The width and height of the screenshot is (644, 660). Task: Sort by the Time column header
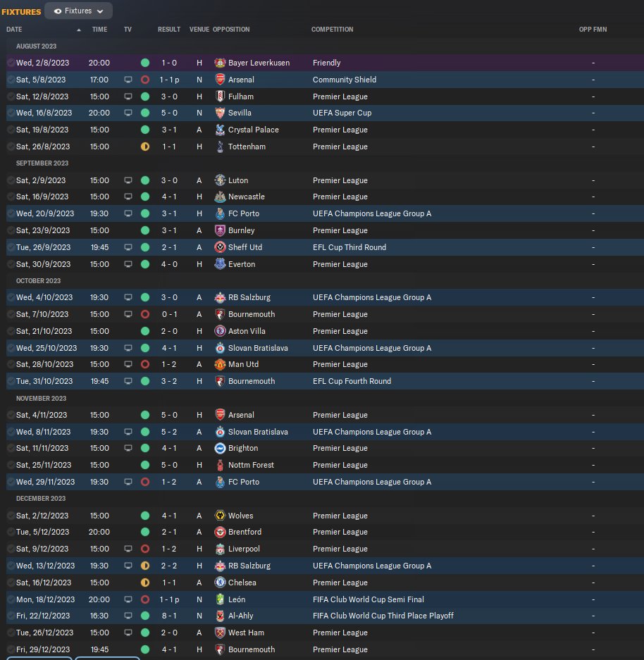tap(100, 30)
